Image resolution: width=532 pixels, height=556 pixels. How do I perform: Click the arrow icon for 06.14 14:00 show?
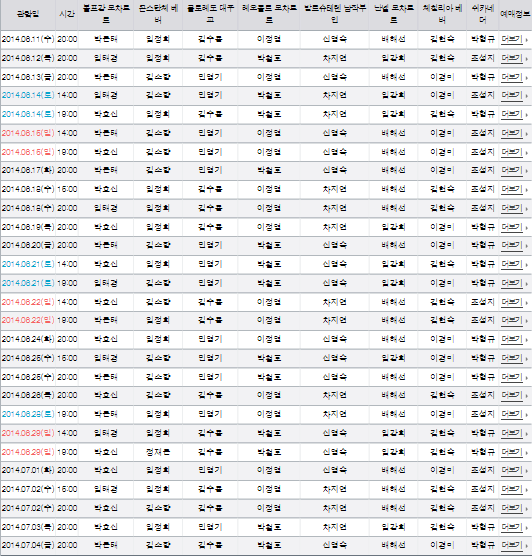coord(527,96)
